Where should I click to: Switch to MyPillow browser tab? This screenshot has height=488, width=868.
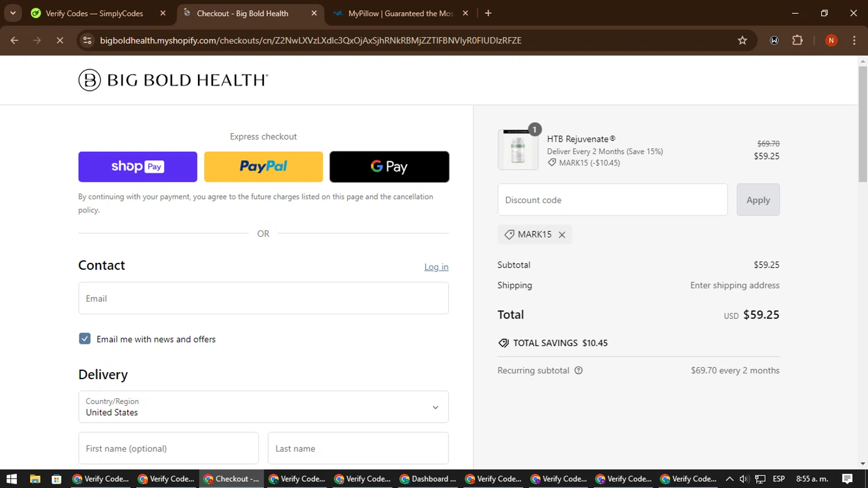click(400, 13)
